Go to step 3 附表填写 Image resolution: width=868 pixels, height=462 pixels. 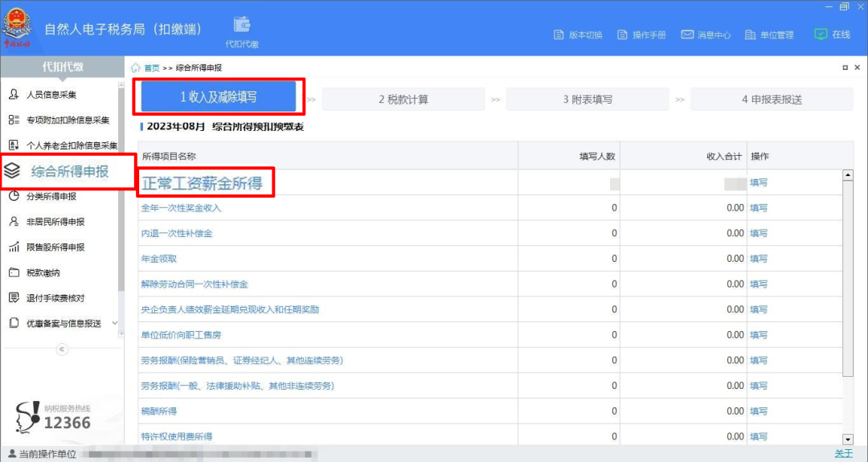tap(588, 99)
